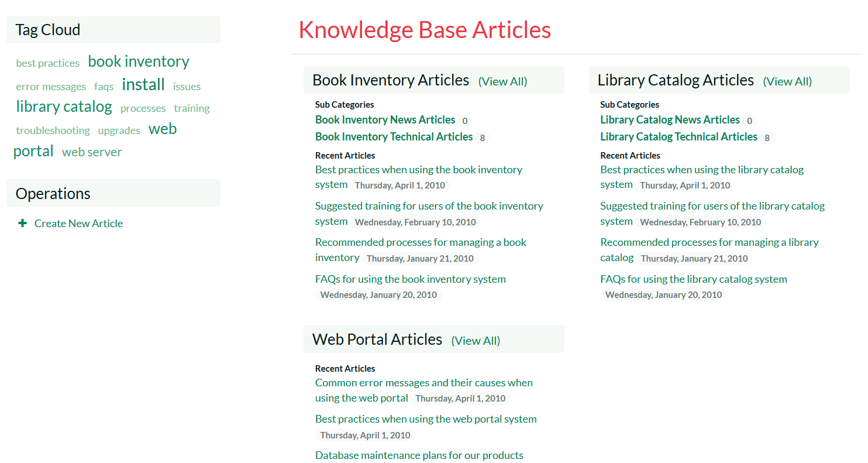Open the 'library catalog' tag
Screen dimensions: 868x463
pyautogui.click(x=64, y=107)
